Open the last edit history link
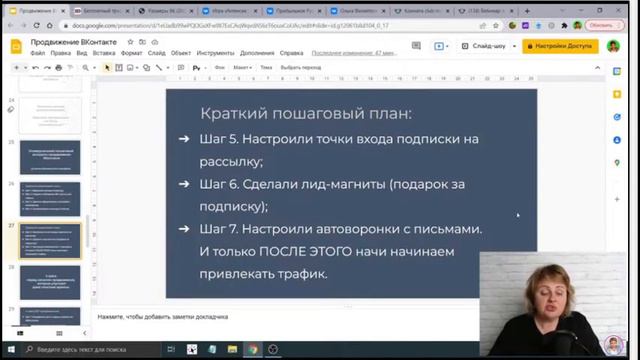 354,53
